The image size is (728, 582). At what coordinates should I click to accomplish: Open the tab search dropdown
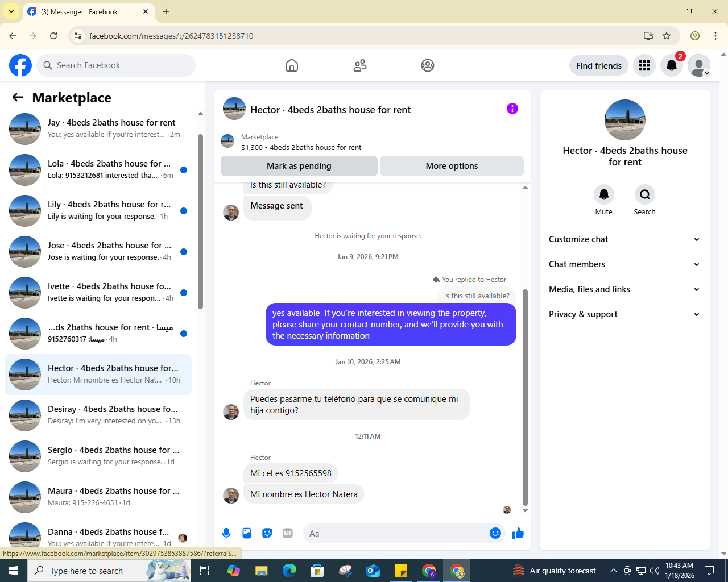click(11, 11)
